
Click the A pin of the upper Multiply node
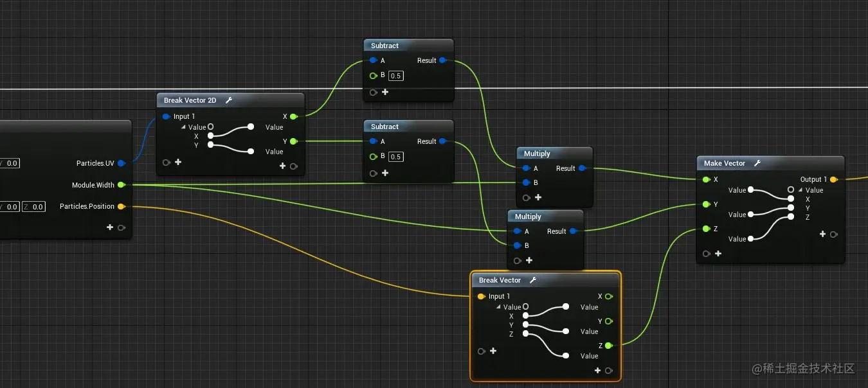click(x=526, y=168)
